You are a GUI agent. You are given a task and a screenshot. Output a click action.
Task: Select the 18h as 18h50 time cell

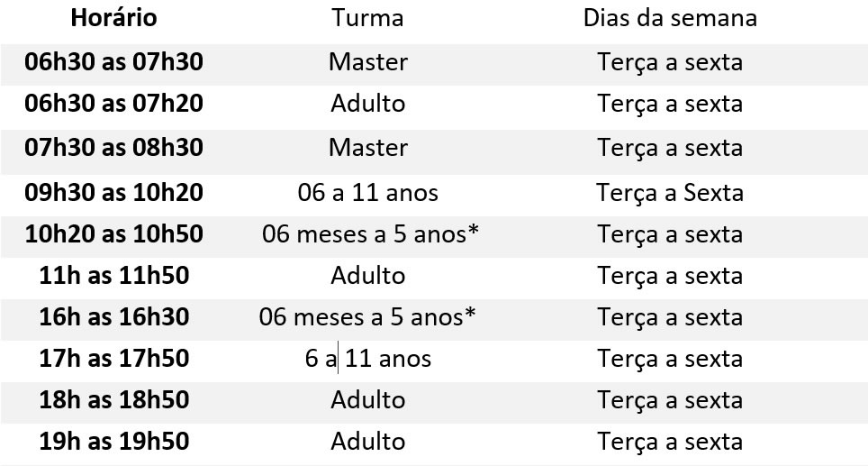114,399
